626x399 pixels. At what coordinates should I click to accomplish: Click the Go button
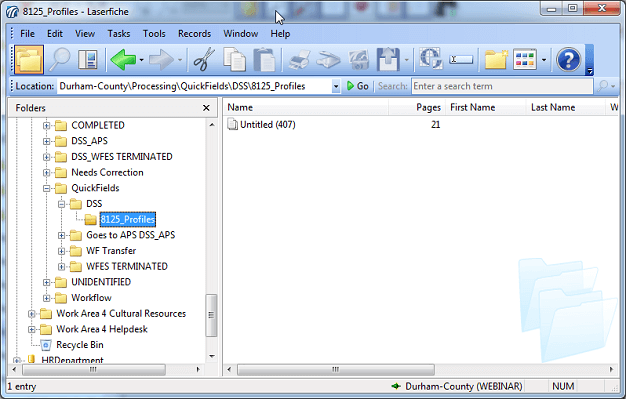tap(358, 86)
